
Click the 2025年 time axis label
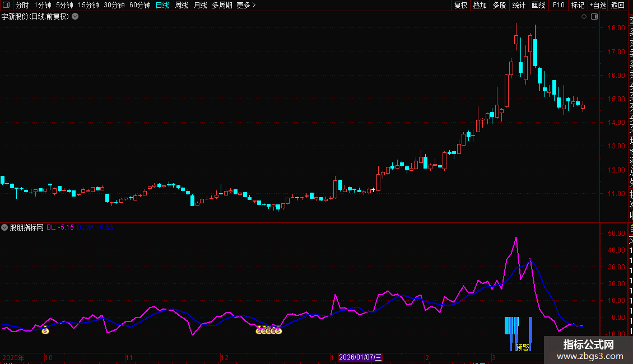[x=13, y=357]
